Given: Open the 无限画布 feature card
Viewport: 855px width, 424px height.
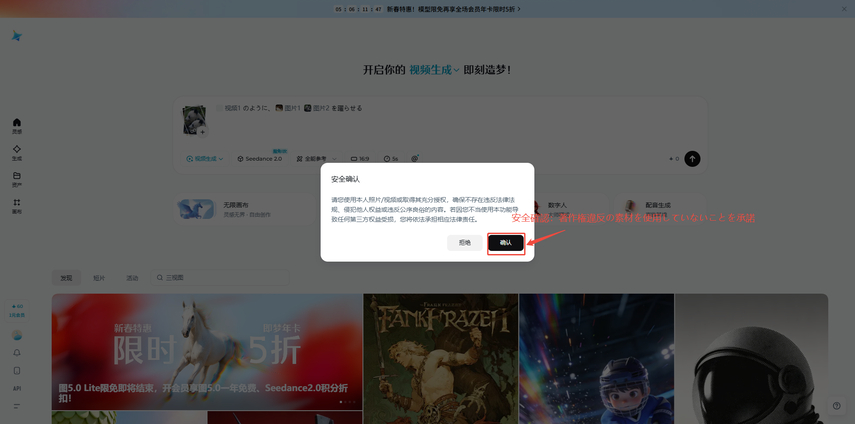Looking at the screenshot, I should tap(245, 209).
